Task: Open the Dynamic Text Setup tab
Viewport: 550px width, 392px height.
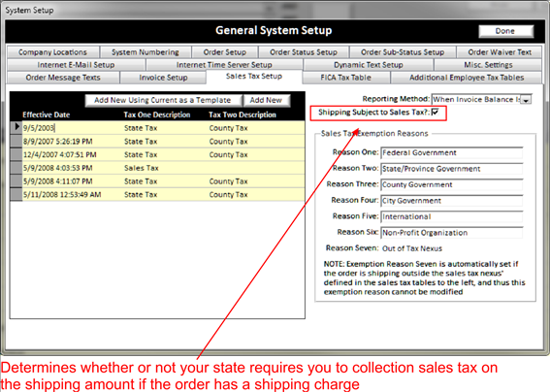Action: tap(369, 65)
